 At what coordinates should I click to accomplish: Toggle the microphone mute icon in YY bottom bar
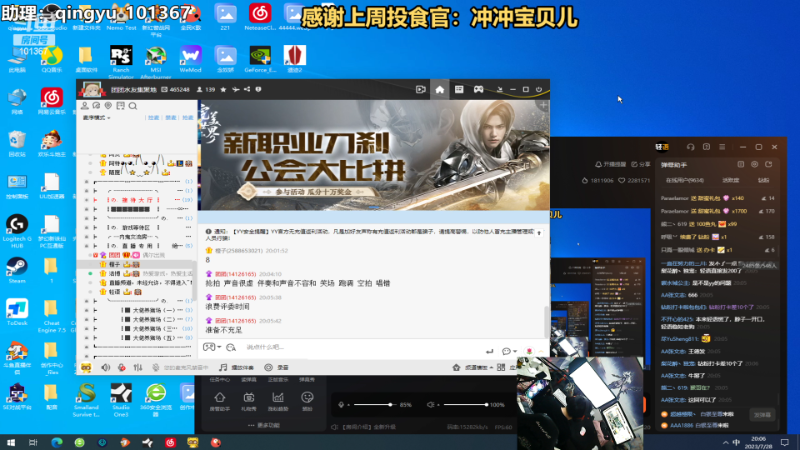156,367
